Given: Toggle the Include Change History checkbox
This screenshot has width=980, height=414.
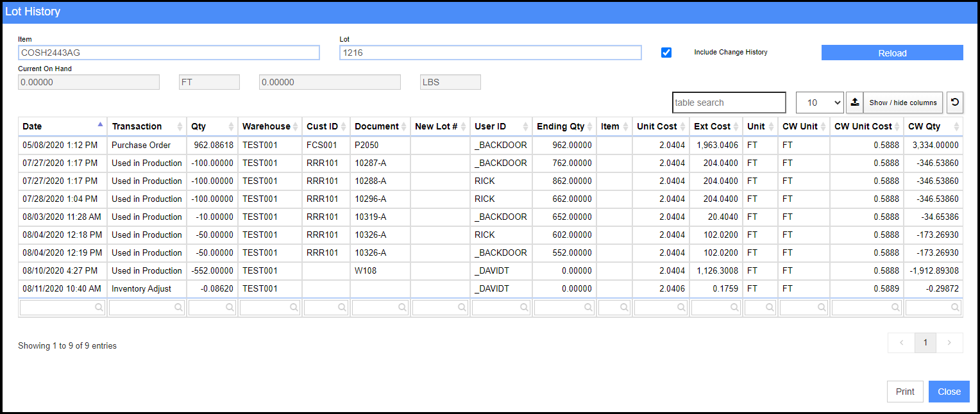Looking at the screenshot, I should (666, 53).
